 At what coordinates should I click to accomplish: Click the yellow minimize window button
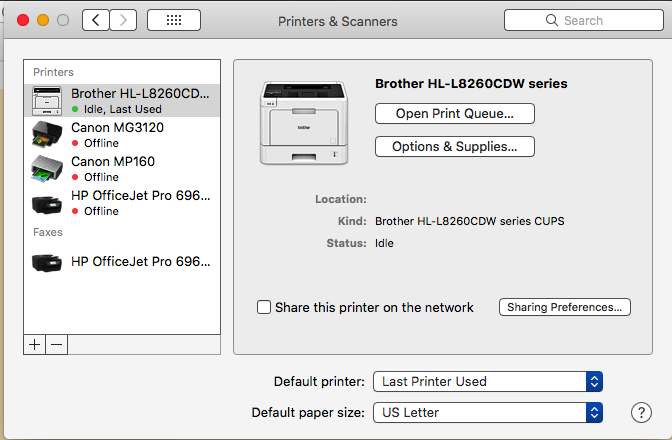tap(43, 20)
